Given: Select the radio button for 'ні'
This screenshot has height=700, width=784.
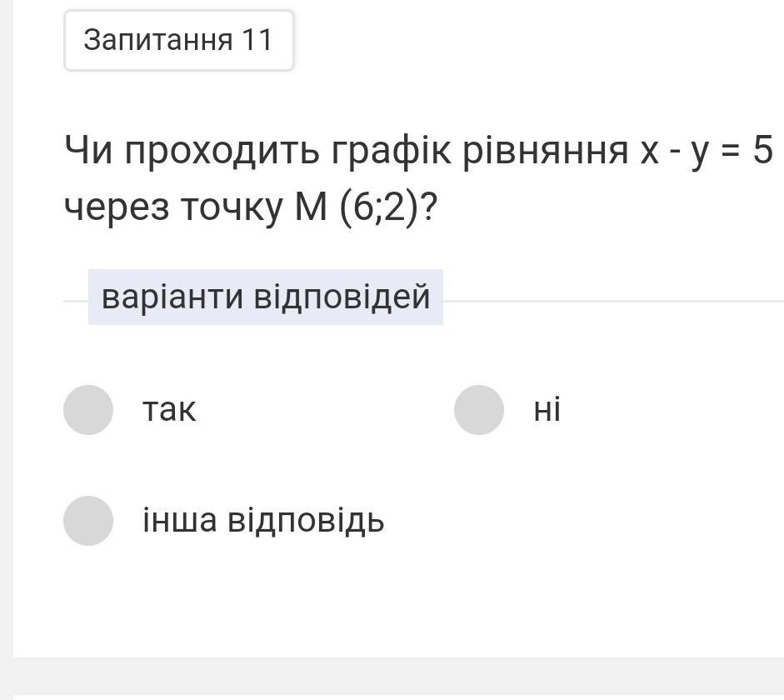Looking at the screenshot, I should click(x=479, y=410).
